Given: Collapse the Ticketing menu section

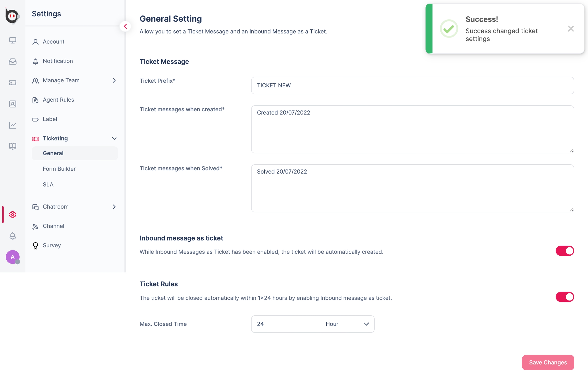Looking at the screenshot, I should (114, 138).
